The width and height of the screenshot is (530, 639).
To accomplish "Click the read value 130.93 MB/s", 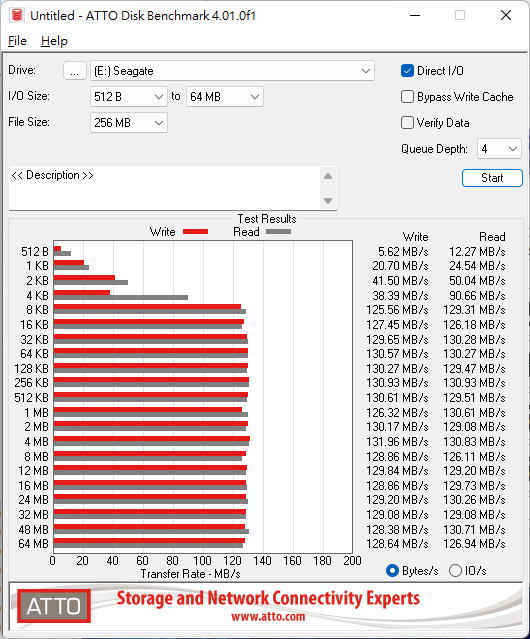I will tap(474, 383).
